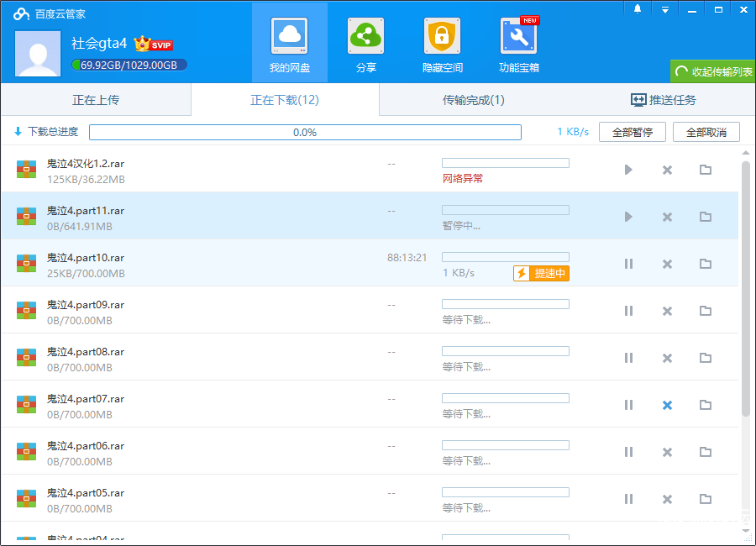This screenshot has width=756, height=546.
Task: Switch to 传输完成(1) tab
Action: click(x=474, y=100)
